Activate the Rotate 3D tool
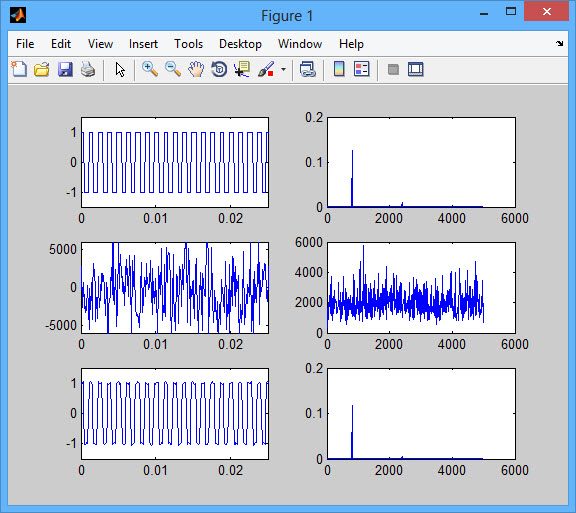The width and height of the screenshot is (576, 513). pos(219,69)
